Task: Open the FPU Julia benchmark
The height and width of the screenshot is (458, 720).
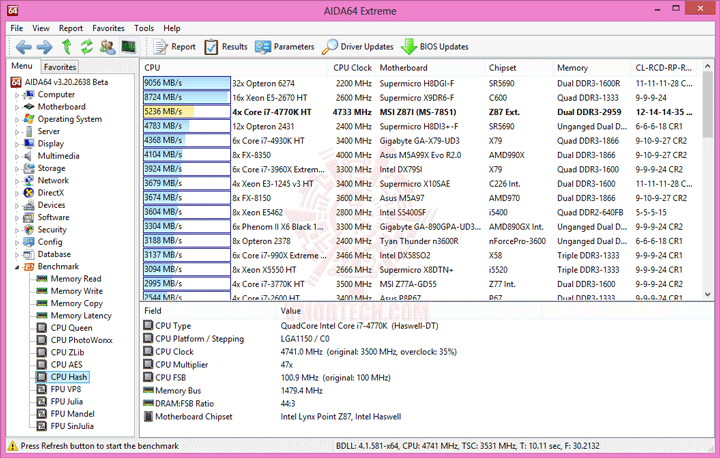Action: [x=67, y=401]
